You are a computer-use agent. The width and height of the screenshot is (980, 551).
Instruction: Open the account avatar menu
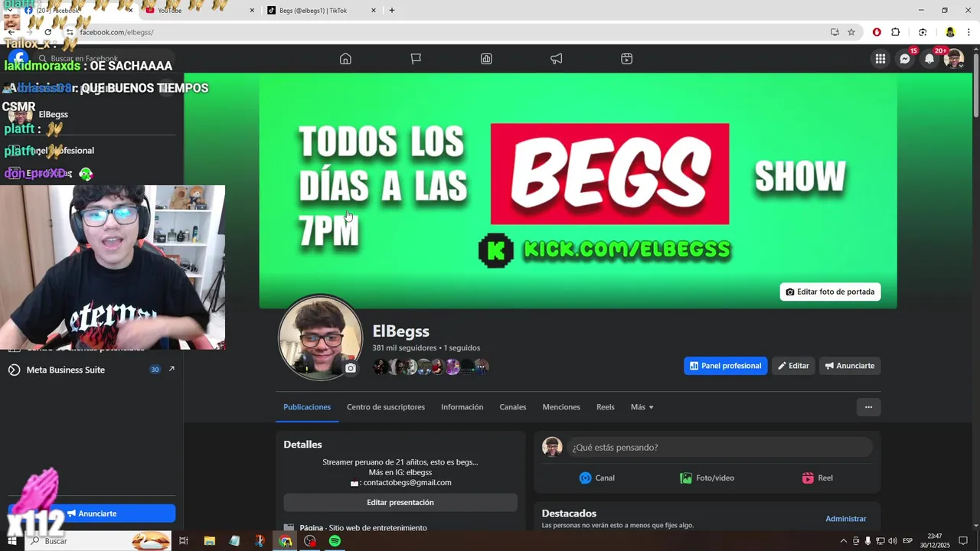[954, 59]
